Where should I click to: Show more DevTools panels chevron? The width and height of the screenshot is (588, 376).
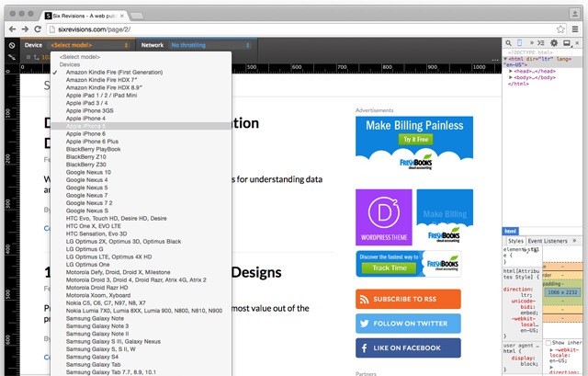531,43
